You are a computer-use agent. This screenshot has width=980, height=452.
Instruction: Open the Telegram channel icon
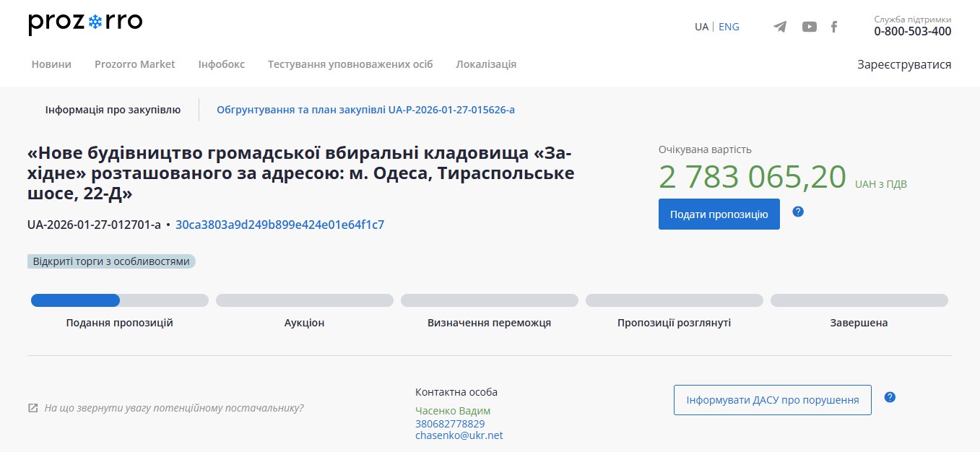pos(780,27)
